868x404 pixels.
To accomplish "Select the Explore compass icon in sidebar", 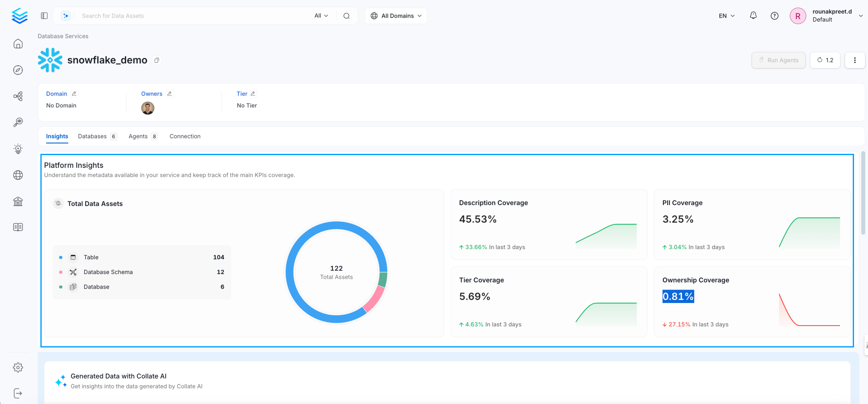I will pyautogui.click(x=18, y=70).
